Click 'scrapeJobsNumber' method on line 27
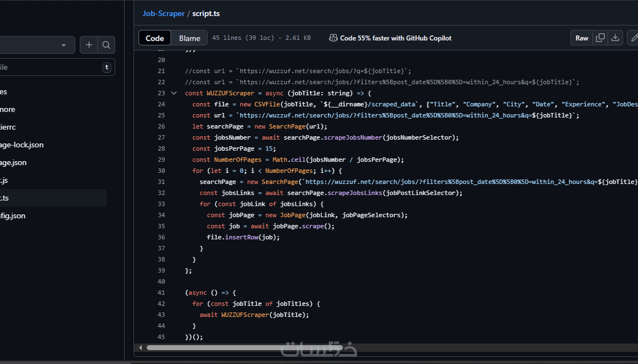638x364 pixels. click(353, 137)
